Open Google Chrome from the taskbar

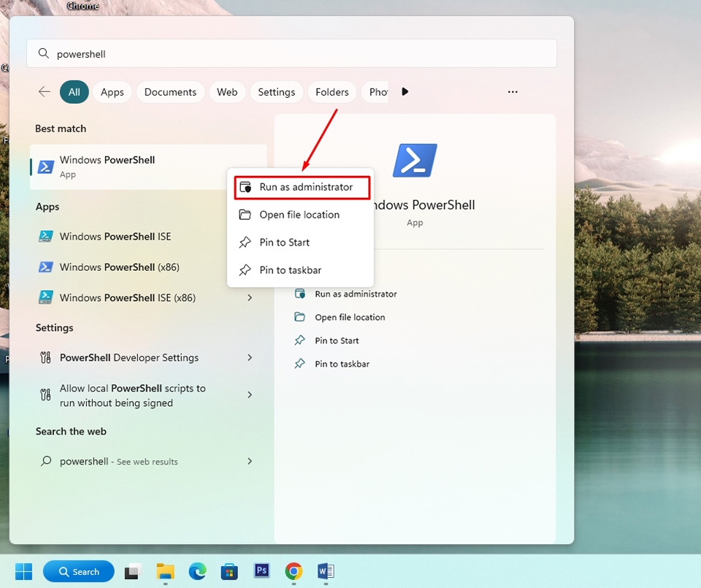294,571
